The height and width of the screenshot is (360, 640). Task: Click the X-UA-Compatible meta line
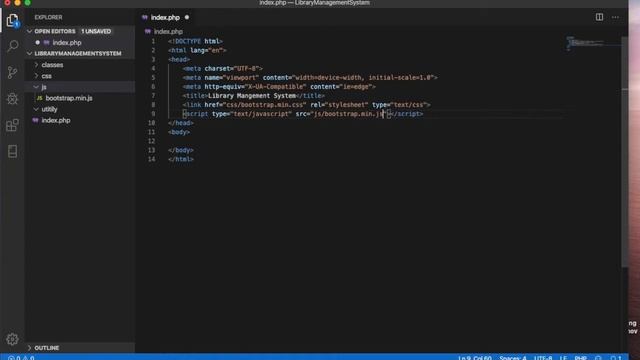click(279, 87)
